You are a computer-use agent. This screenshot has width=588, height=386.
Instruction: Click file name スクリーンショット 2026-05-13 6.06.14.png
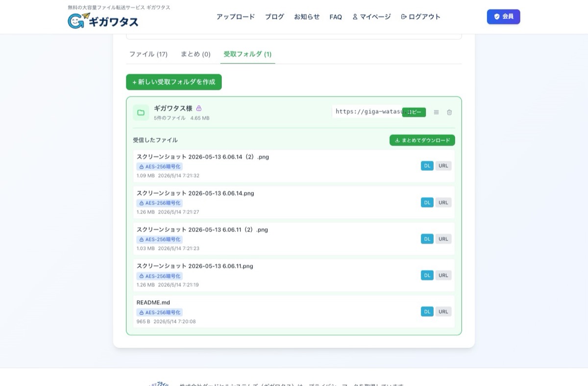(196, 193)
